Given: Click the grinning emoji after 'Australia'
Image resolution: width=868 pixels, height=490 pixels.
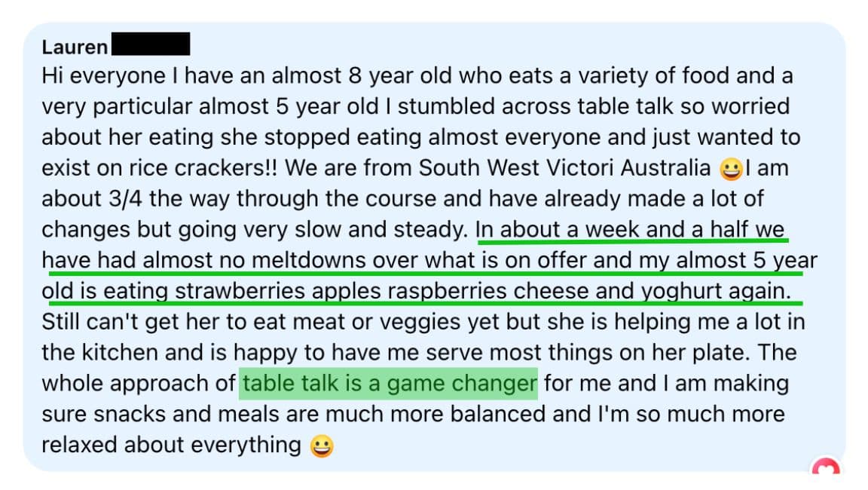Looking at the screenshot, I should tap(731, 169).
